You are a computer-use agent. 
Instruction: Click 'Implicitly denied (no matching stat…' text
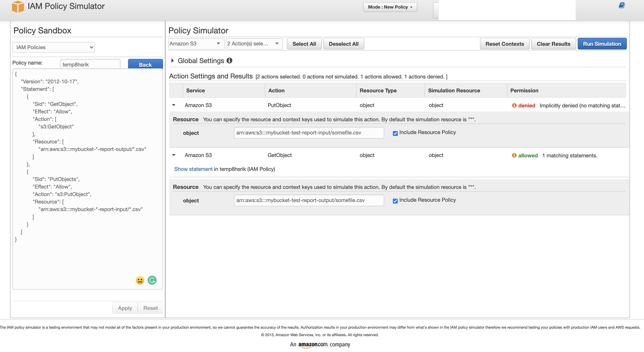(582, 105)
